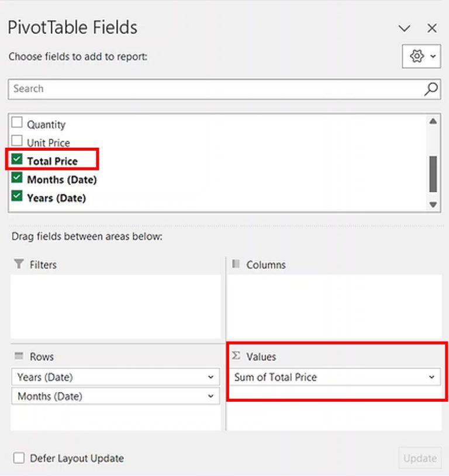Click the search magnifier icon
Screen dimensions: 449x476
[430, 89]
